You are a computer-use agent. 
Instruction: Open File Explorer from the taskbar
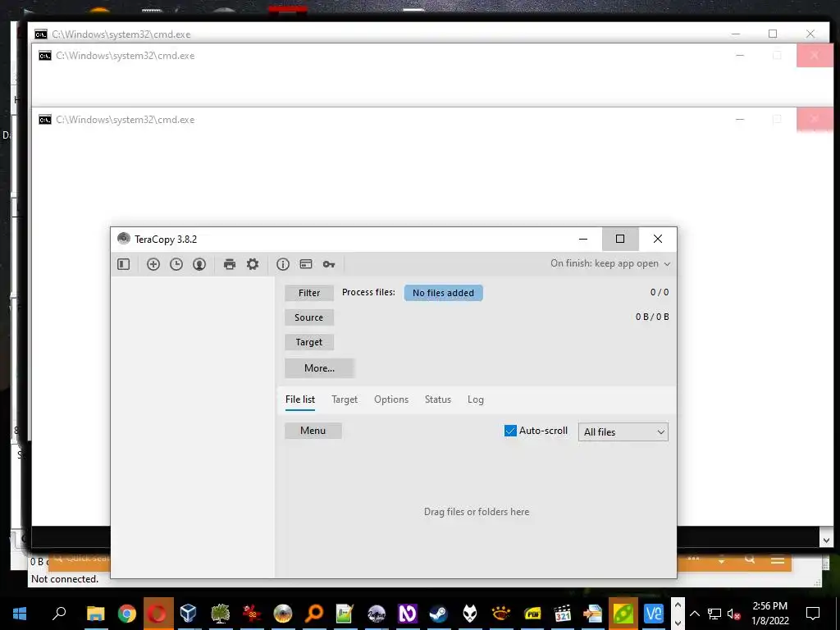pos(96,614)
